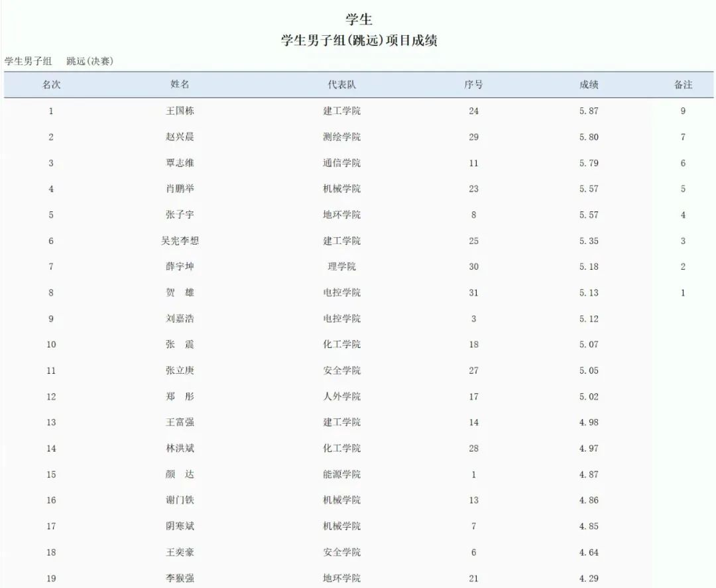Select first-place name 王国栋
The height and width of the screenshot is (588, 716).
coord(180,111)
